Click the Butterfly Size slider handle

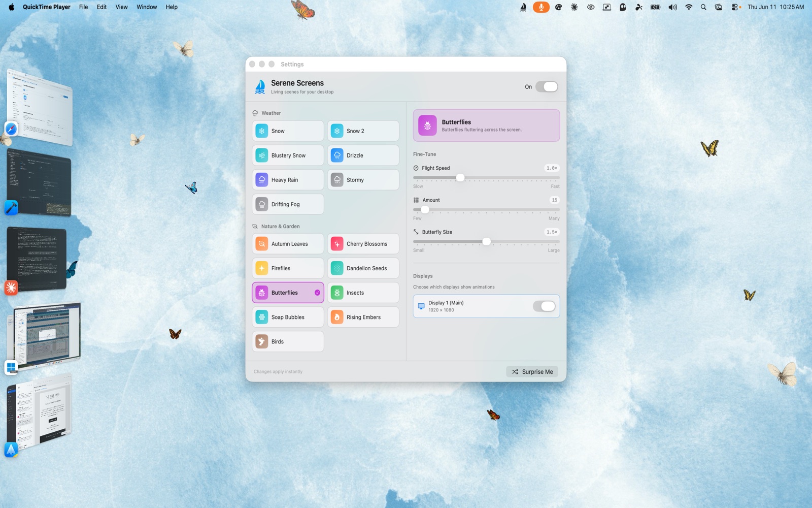(x=487, y=242)
